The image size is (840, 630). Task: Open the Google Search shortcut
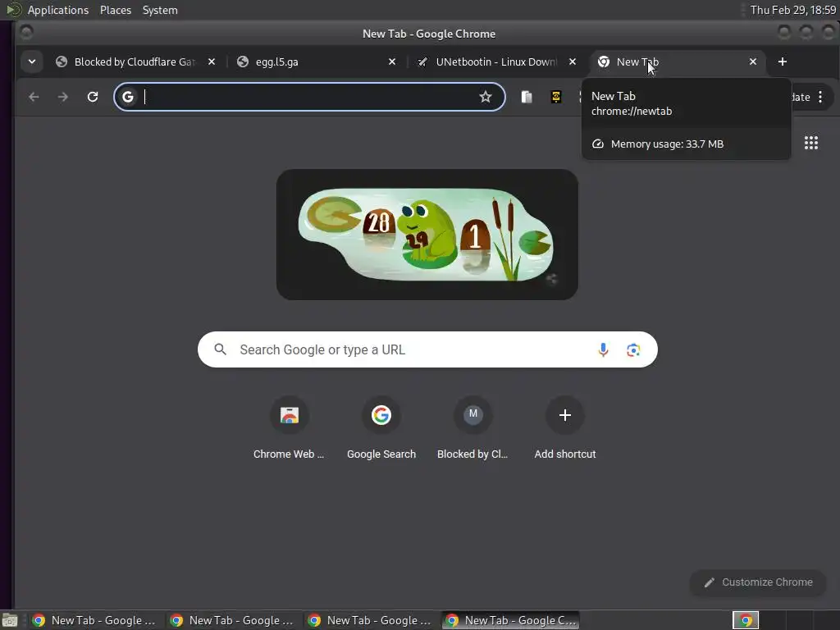tap(381, 428)
